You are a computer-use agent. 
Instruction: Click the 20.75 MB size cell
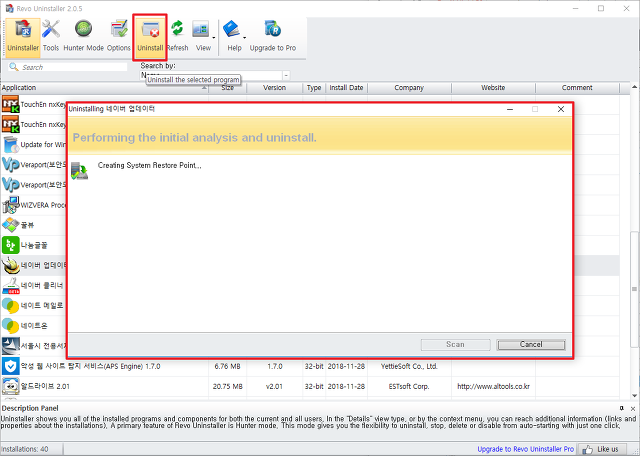coord(227,386)
